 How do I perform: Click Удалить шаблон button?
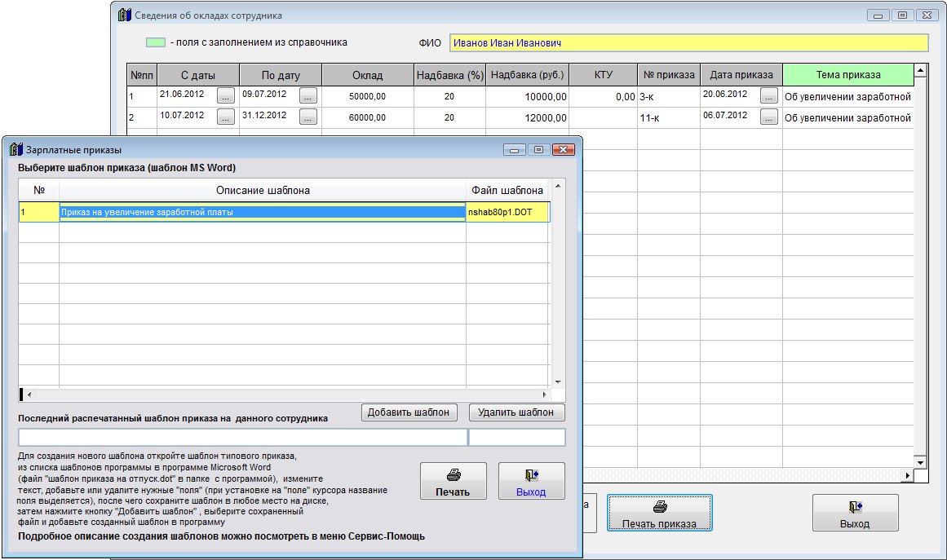[516, 412]
